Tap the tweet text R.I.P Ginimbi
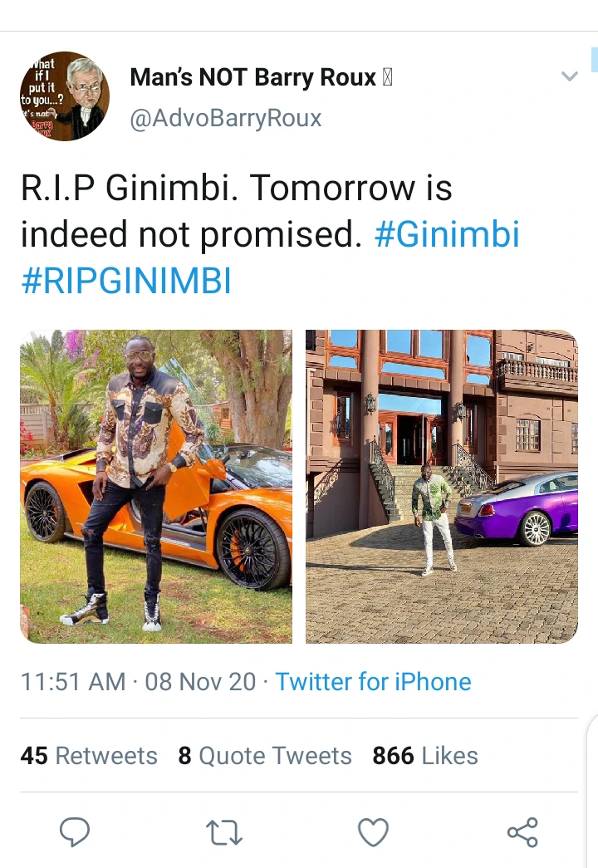 click(130, 188)
